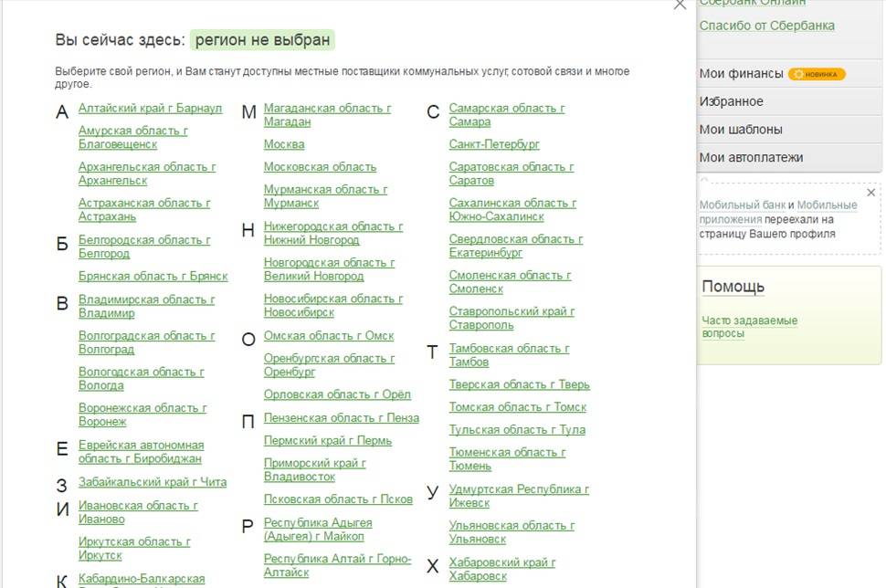Select Пермский край г Пермь
This screenshot has width=886, height=588.
[328, 441]
